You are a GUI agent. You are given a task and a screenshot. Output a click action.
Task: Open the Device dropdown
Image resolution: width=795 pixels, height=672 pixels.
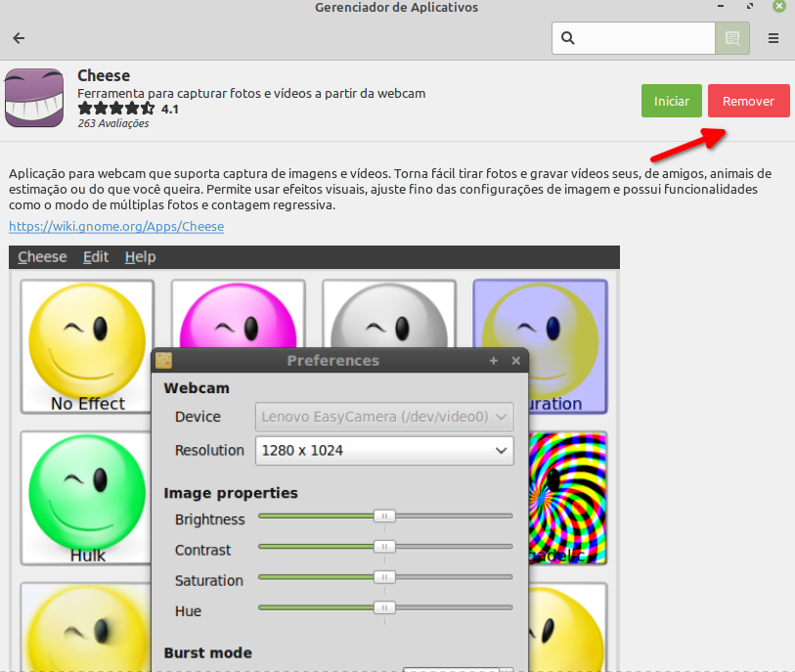(384, 417)
